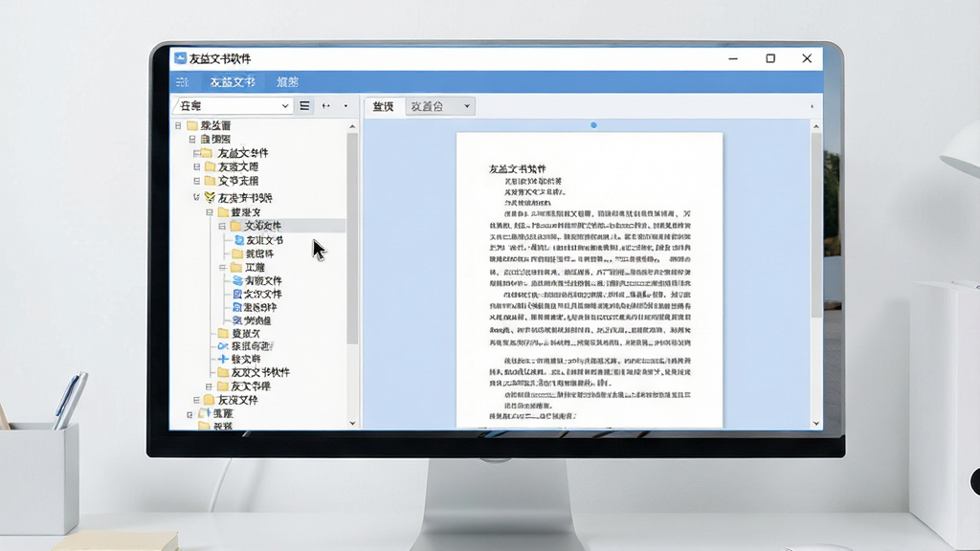Close the 友益文书软件 window
The image size is (980, 551).
(x=807, y=58)
